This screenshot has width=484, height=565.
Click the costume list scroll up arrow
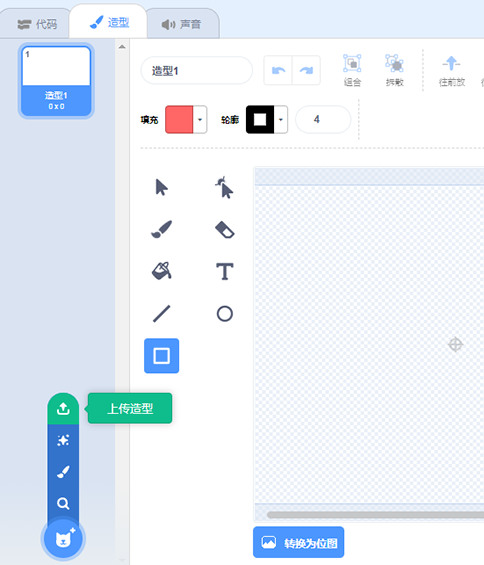pyautogui.click(x=122, y=46)
